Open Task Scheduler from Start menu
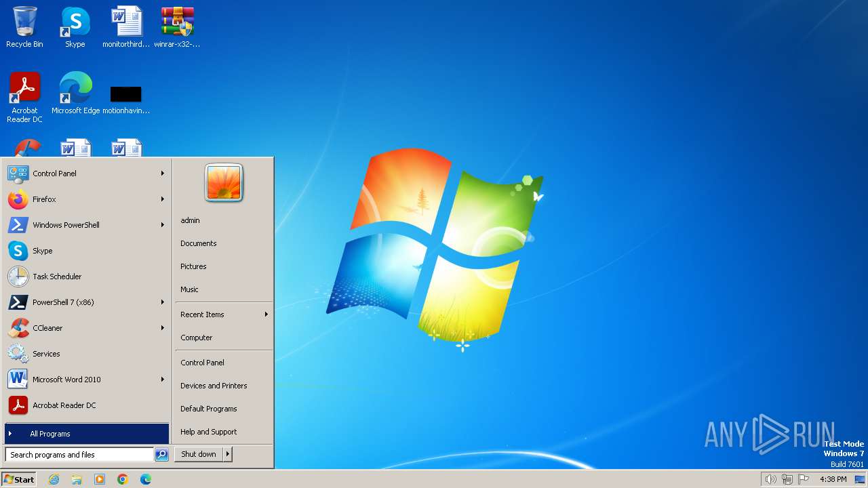 pos(86,277)
